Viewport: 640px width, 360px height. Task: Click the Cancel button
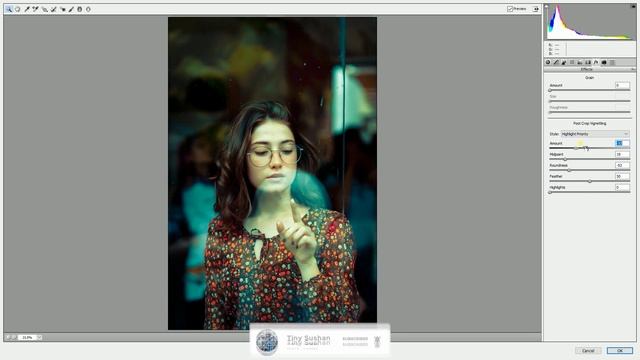coord(588,351)
